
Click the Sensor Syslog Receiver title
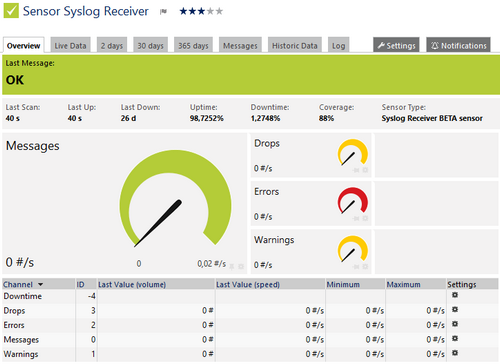coord(86,11)
